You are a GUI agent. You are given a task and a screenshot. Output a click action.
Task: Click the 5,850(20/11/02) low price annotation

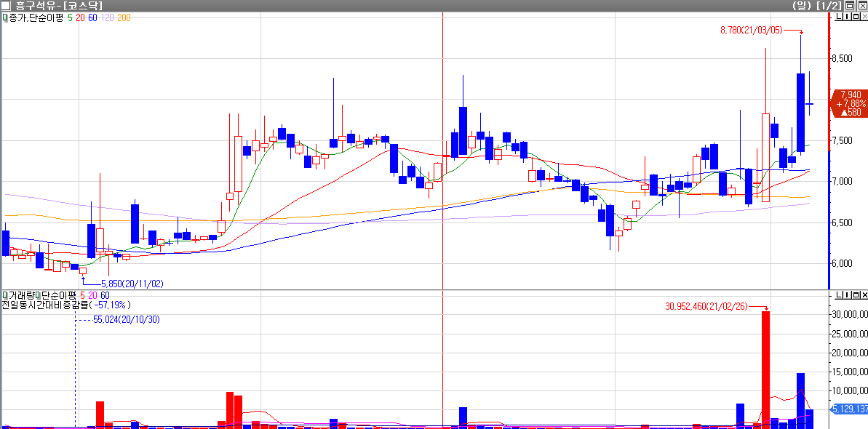[x=132, y=284]
